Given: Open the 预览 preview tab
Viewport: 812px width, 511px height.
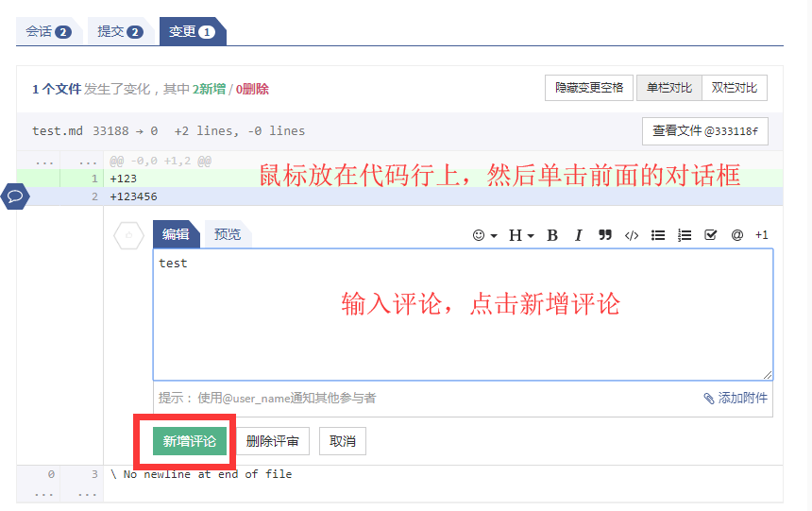Looking at the screenshot, I should (x=228, y=234).
